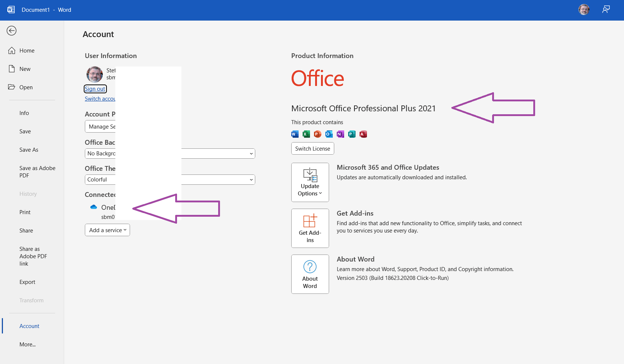Open the Update Options menu button

click(x=310, y=182)
